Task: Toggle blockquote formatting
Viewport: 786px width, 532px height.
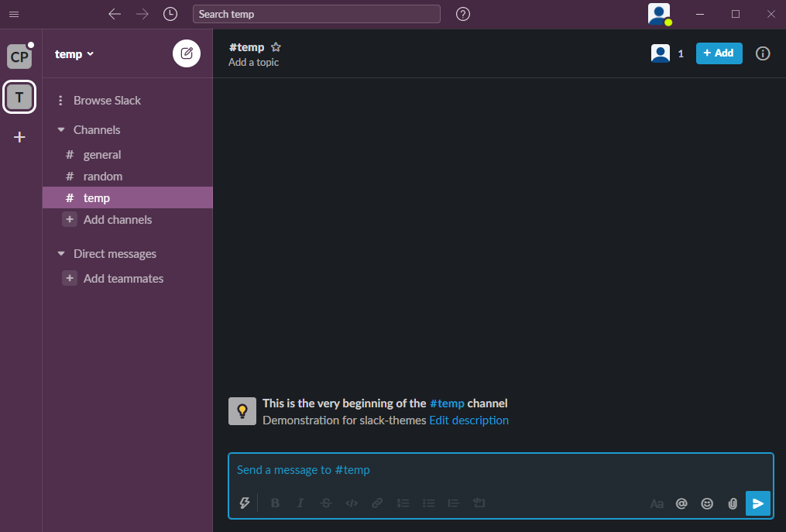Action: tap(453, 503)
